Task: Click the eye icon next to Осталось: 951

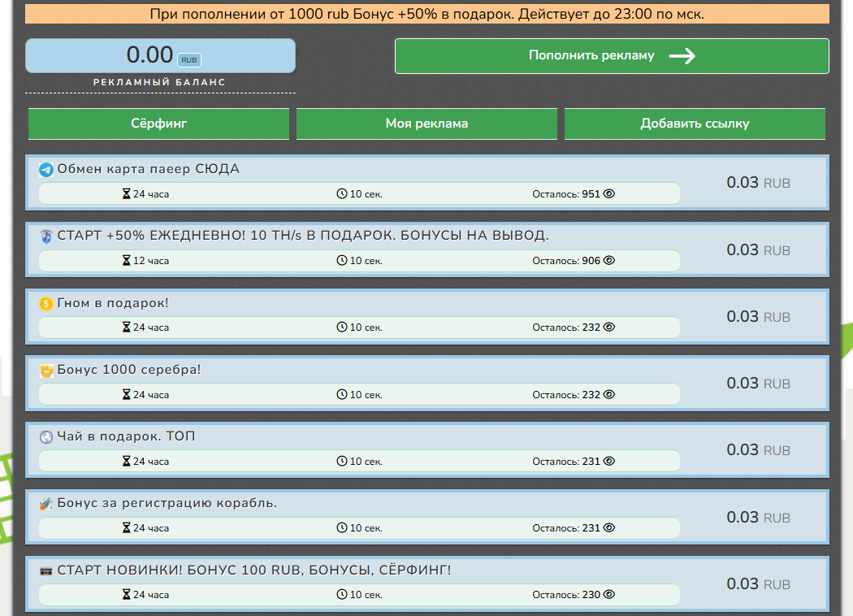Action: pos(609,194)
